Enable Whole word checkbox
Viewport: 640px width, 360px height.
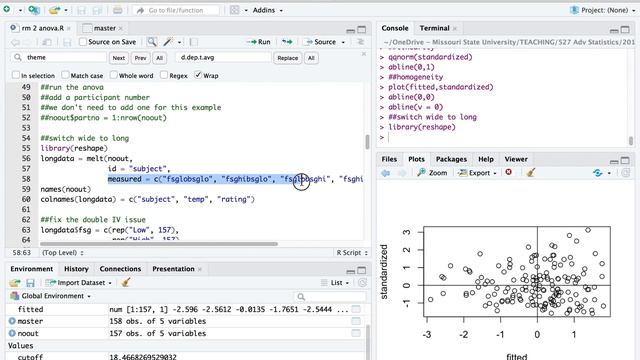pos(113,75)
